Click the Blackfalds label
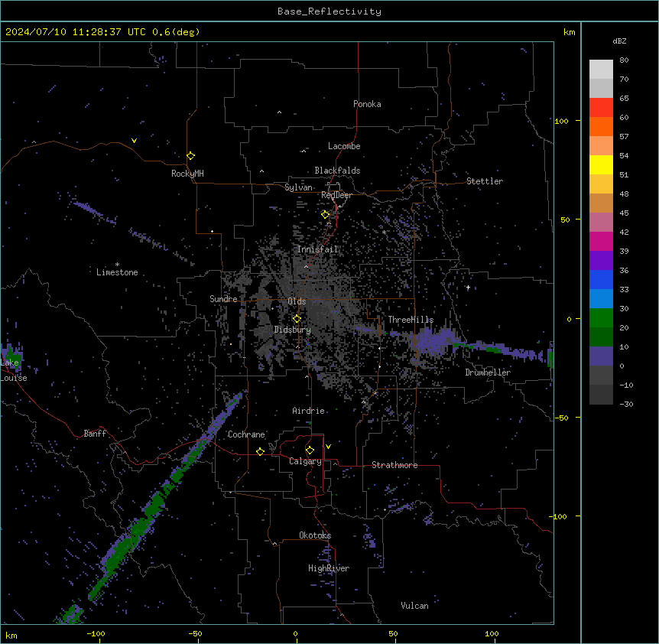This screenshot has height=644, width=659. (x=337, y=171)
